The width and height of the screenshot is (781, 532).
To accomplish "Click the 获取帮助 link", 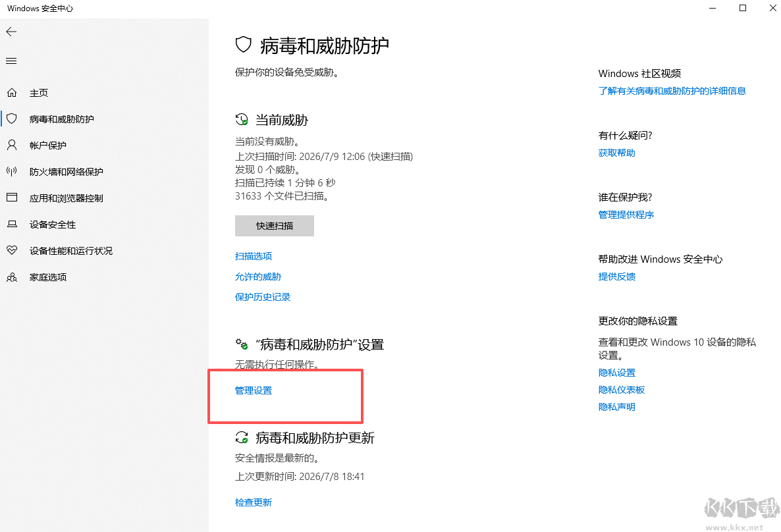I will [x=616, y=153].
